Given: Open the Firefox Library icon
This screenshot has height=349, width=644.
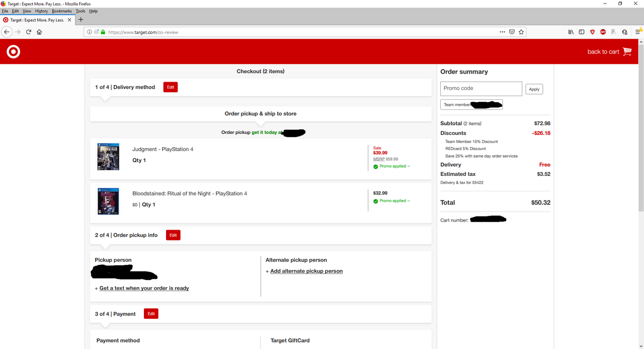Looking at the screenshot, I should [x=571, y=32].
